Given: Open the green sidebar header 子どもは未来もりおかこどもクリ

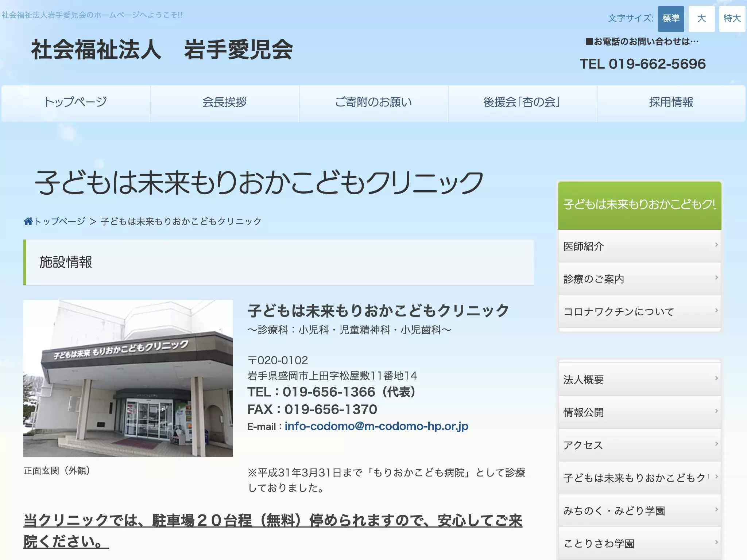Looking at the screenshot, I should (x=640, y=206).
